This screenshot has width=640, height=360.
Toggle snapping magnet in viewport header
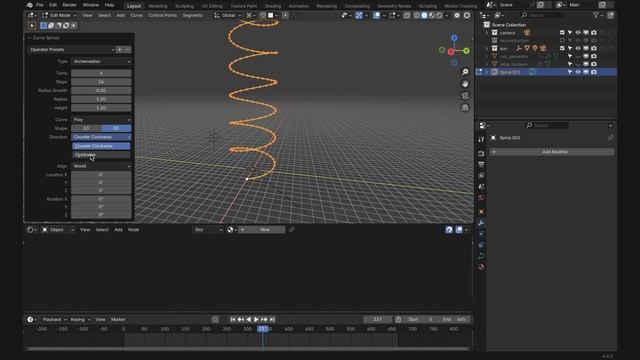pyautogui.click(x=263, y=15)
